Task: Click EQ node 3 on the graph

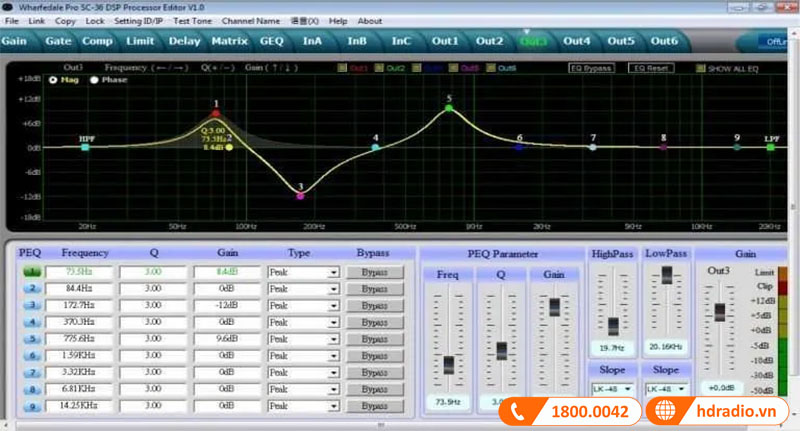Action: tap(300, 195)
